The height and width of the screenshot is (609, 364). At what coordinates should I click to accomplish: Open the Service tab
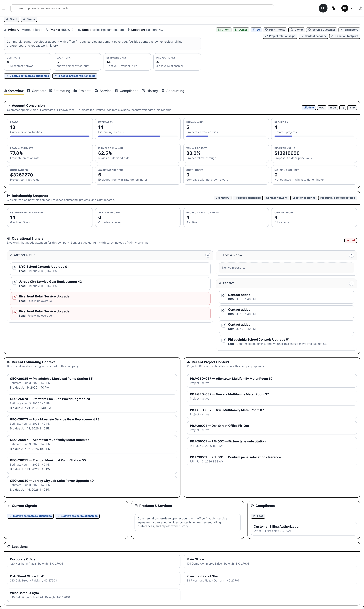[103, 91]
